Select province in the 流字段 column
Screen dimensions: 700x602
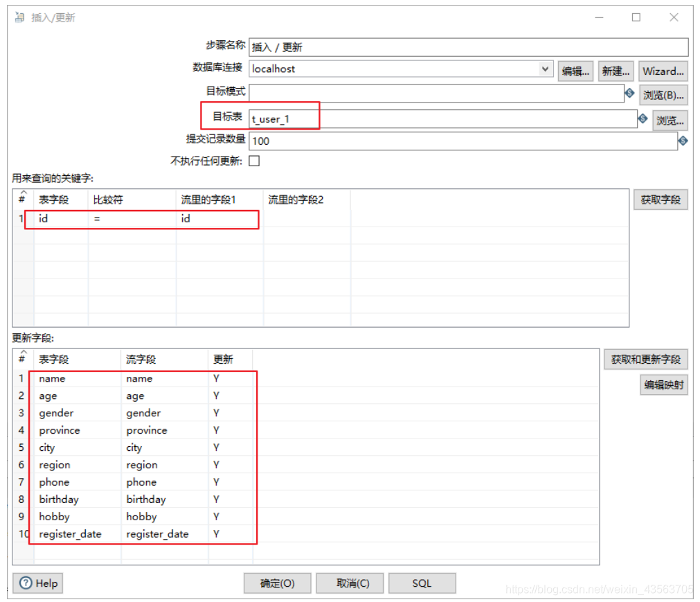(164, 430)
